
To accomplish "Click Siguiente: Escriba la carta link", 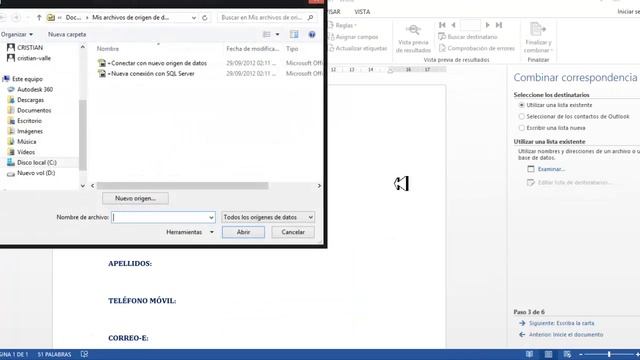I will click(x=561, y=323).
